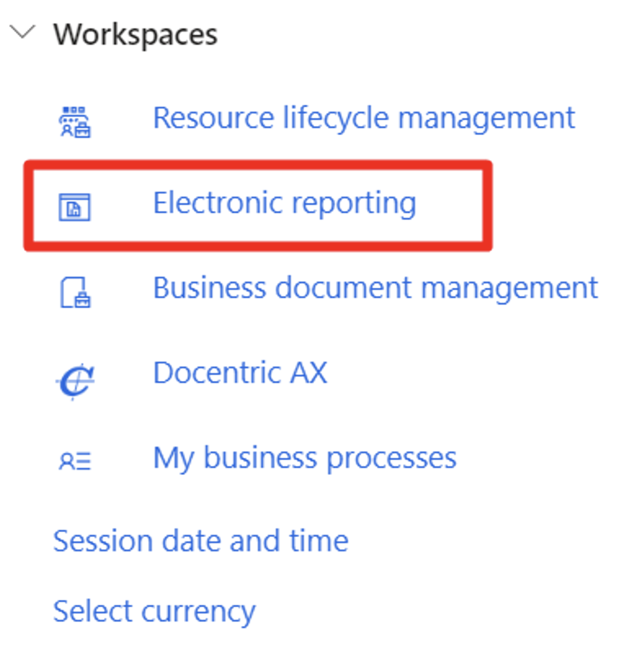The height and width of the screenshot is (660, 644).
Task: Click the bottom-most link in the menu
Action: (154, 612)
